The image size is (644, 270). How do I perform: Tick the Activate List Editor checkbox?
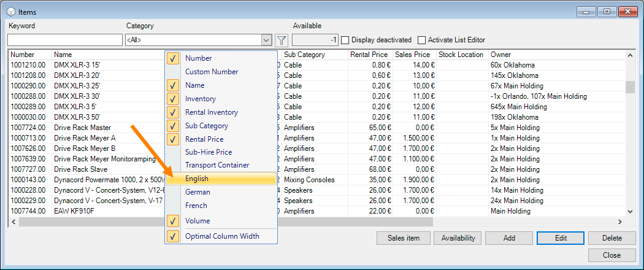[421, 40]
